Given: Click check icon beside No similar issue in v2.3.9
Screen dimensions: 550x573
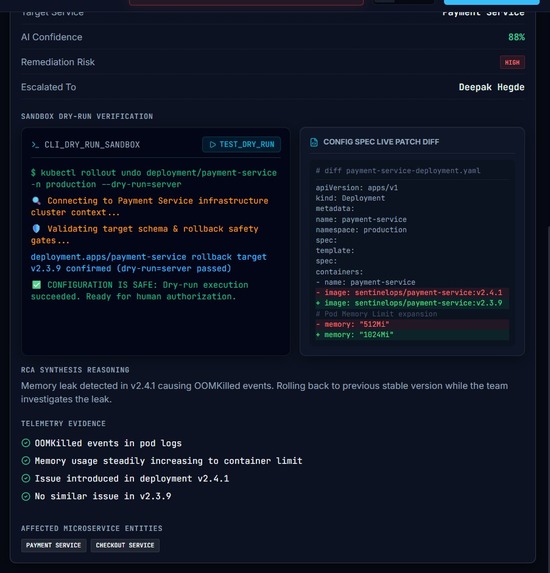Looking at the screenshot, I should tap(26, 496).
